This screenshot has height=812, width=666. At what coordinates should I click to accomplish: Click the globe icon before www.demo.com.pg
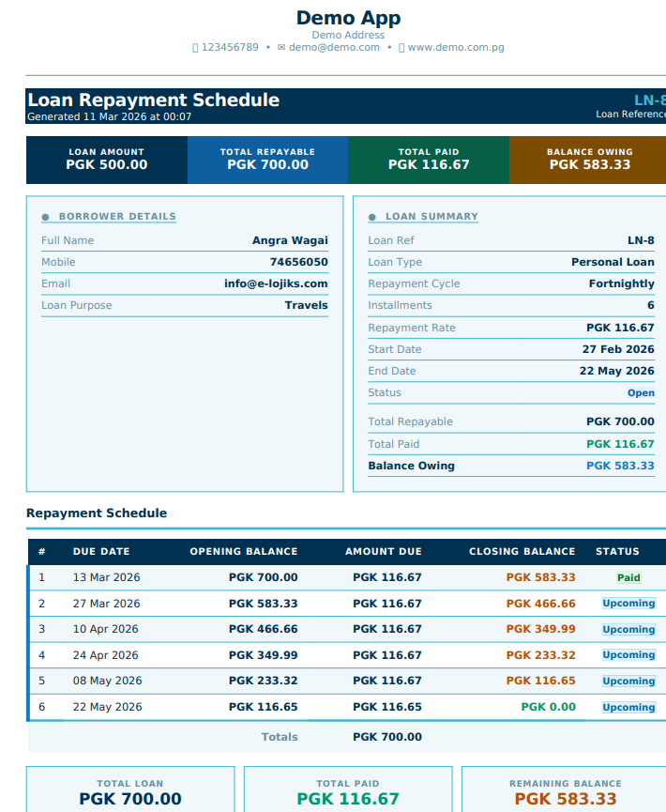[401, 48]
